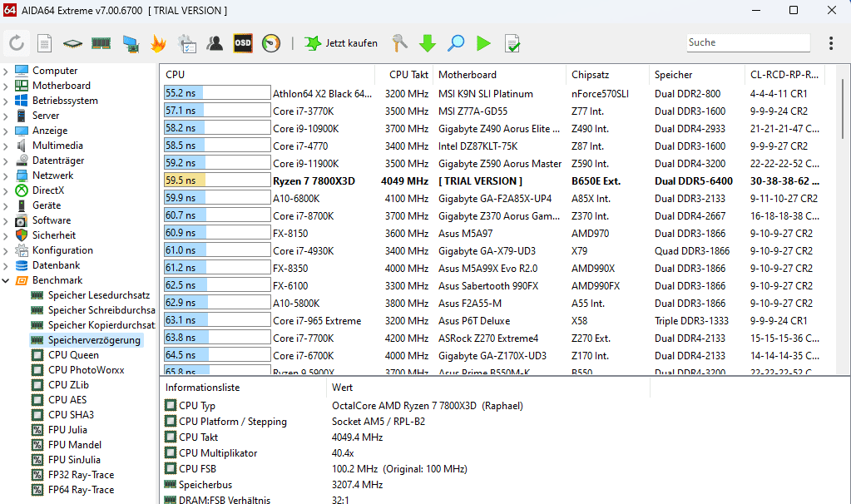Expand the Computer tree node
Screen dimensions: 851x504
(x=6, y=71)
